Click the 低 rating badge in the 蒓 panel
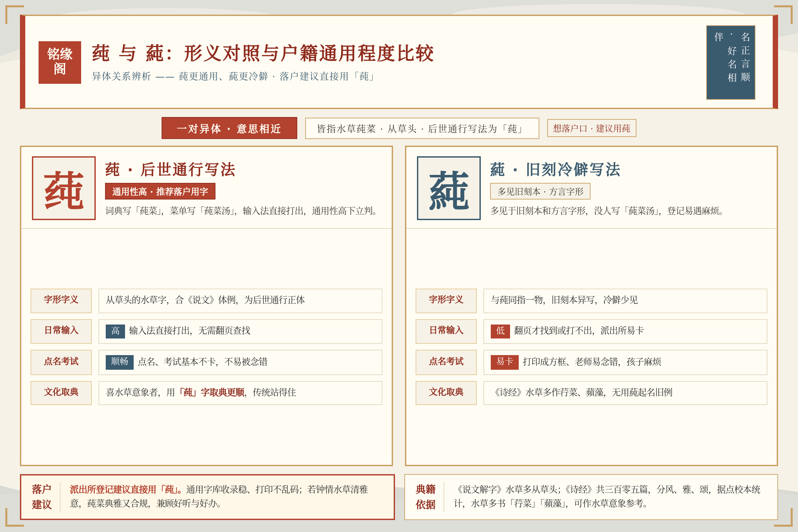The height and width of the screenshot is (532, 798). click(x=500, y=331)
